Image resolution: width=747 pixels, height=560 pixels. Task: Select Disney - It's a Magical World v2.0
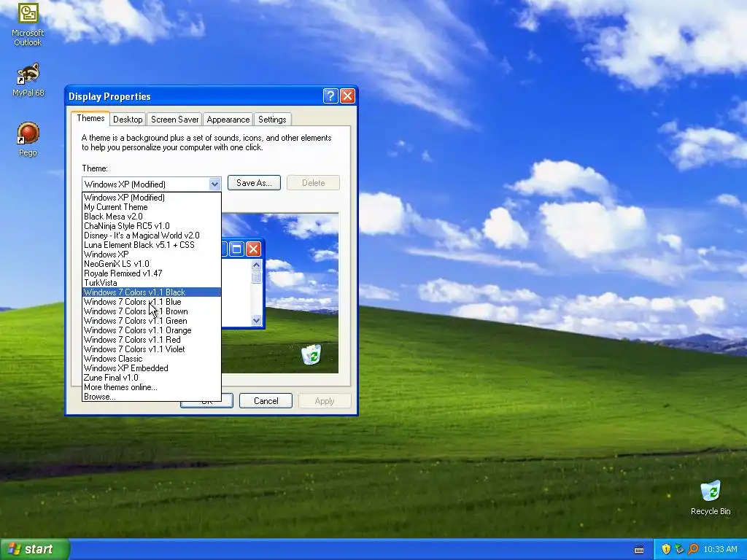(152, 236)
